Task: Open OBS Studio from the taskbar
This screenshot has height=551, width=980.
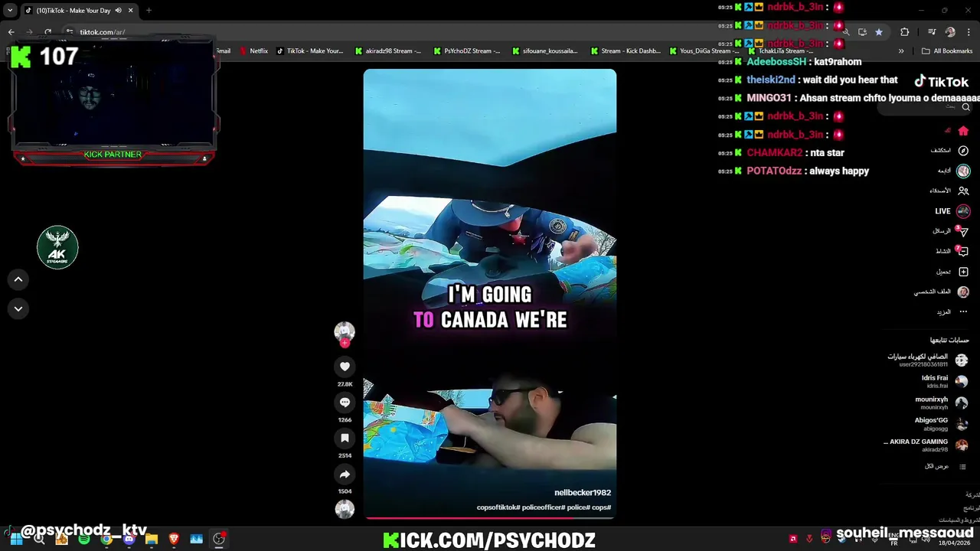Action: tap(219, 540)
